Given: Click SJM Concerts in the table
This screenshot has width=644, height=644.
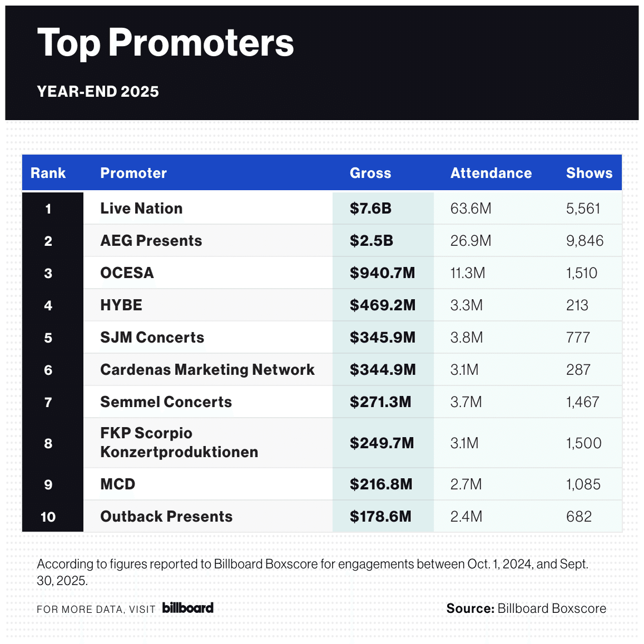Looking at the screenshot, I should coord(152,338).
